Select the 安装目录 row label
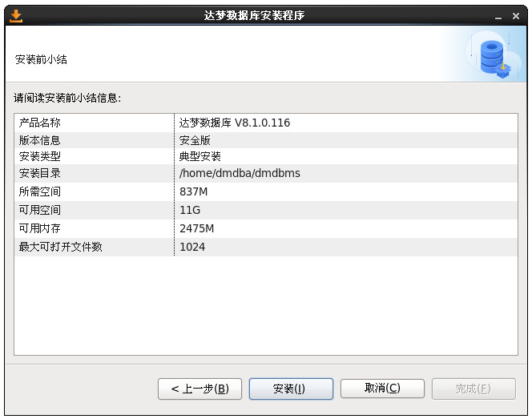Viewport: 532px width, 419px height. [40, 173]
